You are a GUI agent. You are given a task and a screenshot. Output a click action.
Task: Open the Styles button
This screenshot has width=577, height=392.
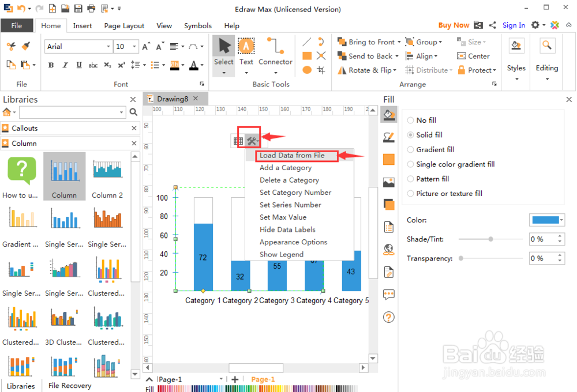pyautogui.click(x=516, y=59)
